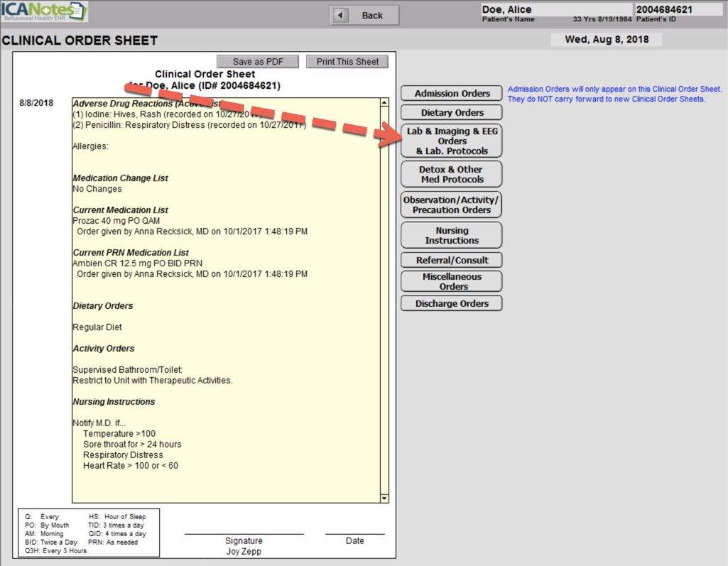Open Admission Orders

coord(452,94)
